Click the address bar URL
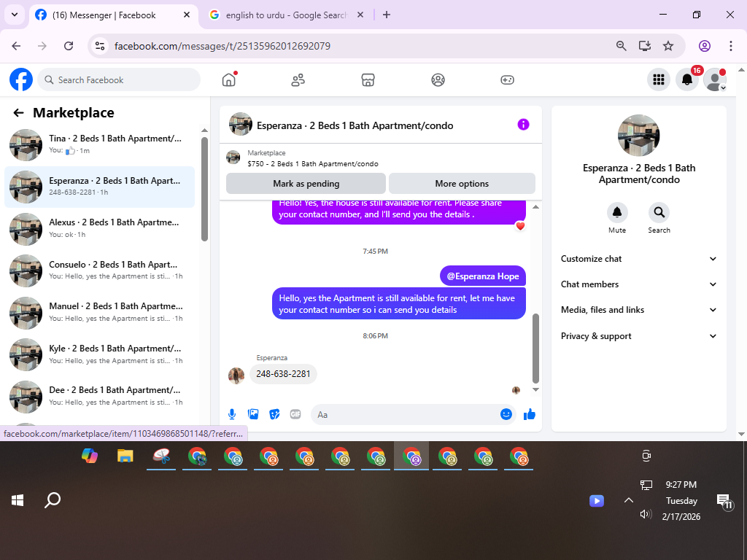 tap(222, 46)
